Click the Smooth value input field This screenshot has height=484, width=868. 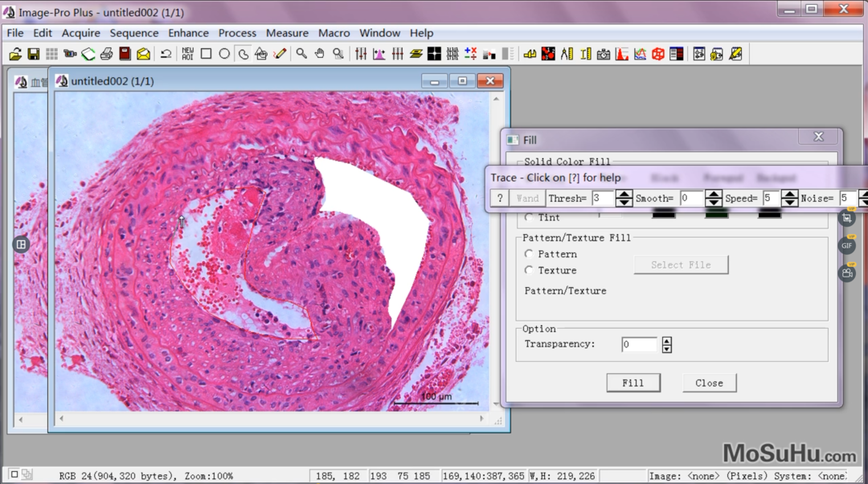693,199
